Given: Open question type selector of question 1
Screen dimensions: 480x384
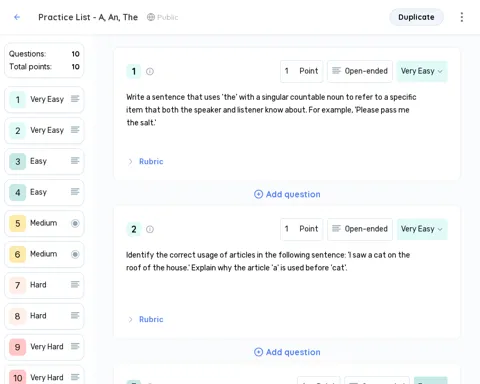Looking at the screenshot, I should [x=360, y=71].
